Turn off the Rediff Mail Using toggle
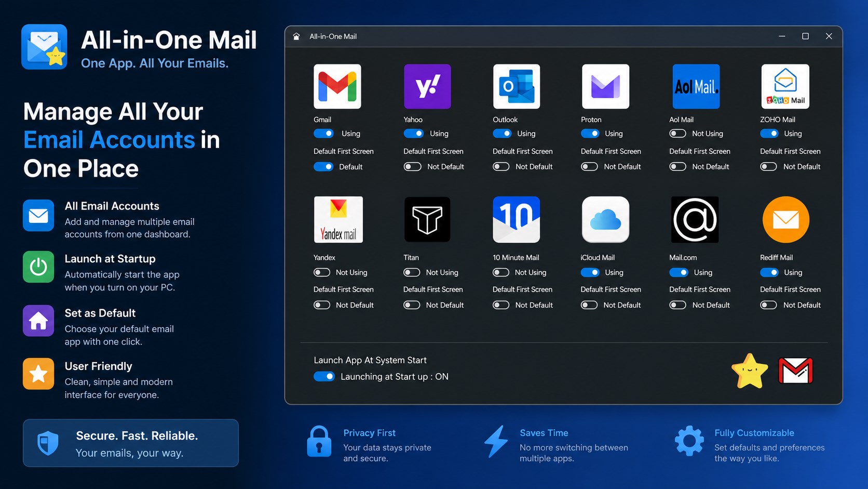 [769, 272]
